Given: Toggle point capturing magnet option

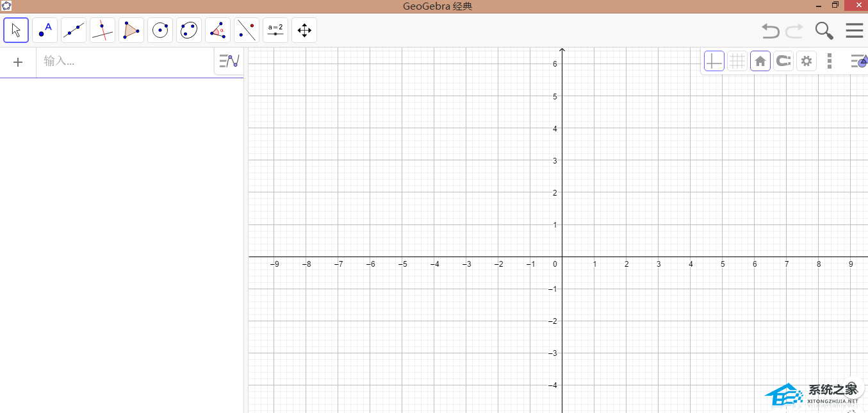Looking at the screenshot, I should (783, 61).
